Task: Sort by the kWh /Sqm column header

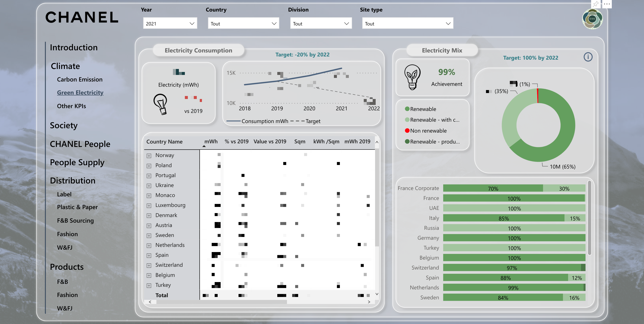Action: point(326,142)
